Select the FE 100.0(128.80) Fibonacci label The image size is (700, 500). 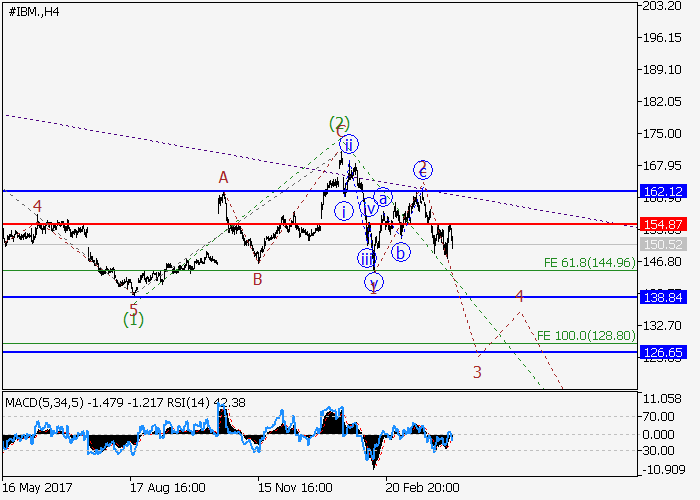585,336
